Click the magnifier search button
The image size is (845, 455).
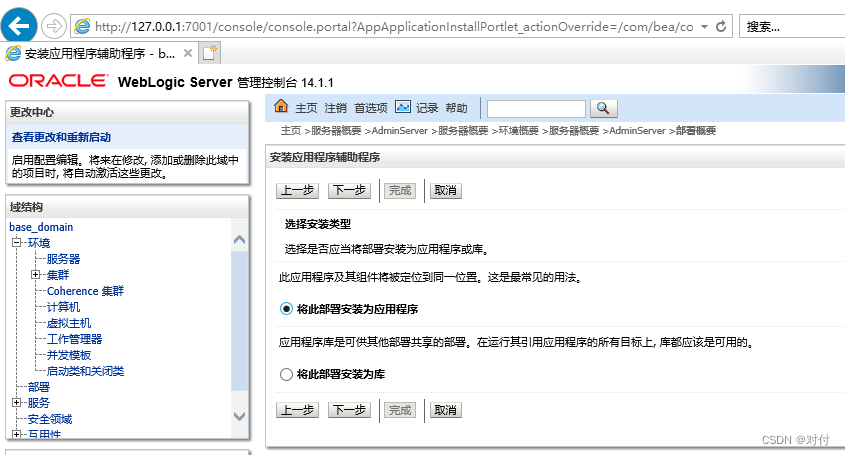tap(604, 108)
